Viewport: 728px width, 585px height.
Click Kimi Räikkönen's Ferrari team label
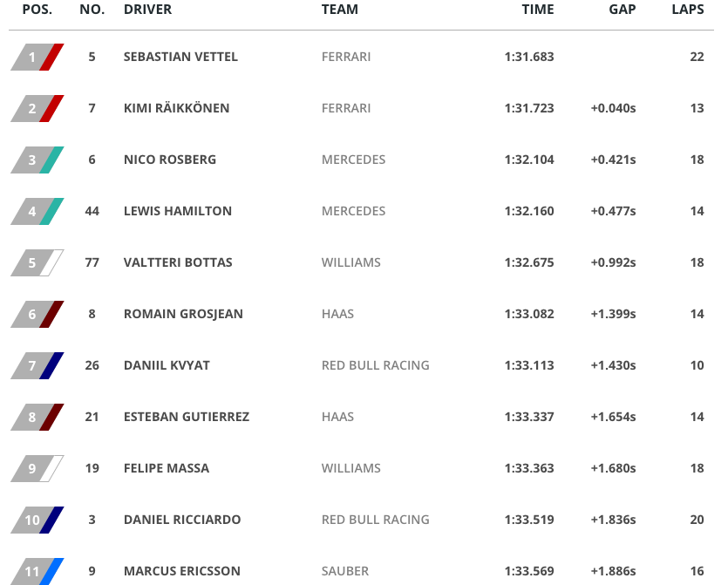coord(346,108)
